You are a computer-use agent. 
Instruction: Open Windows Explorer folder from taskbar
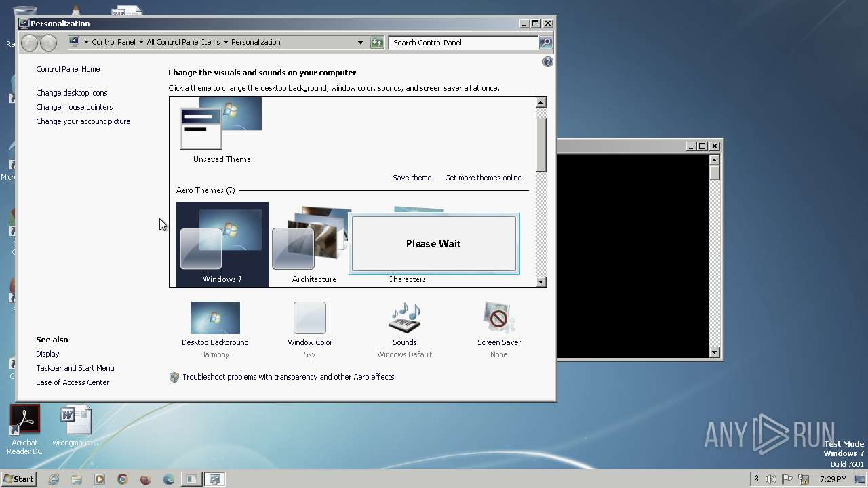77,479
